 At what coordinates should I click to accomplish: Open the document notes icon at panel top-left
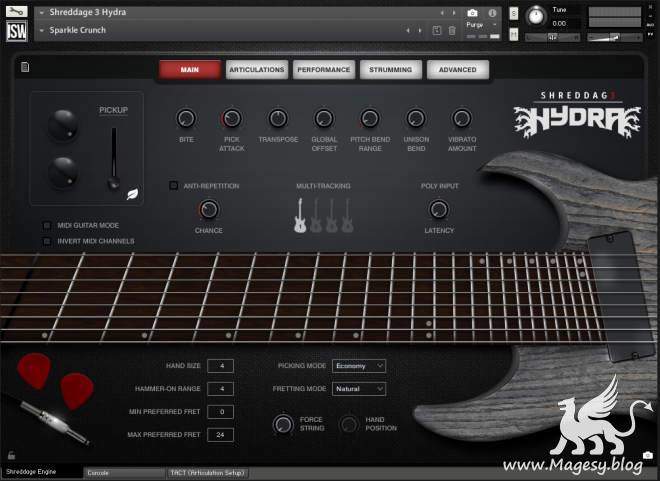point(25,67)
